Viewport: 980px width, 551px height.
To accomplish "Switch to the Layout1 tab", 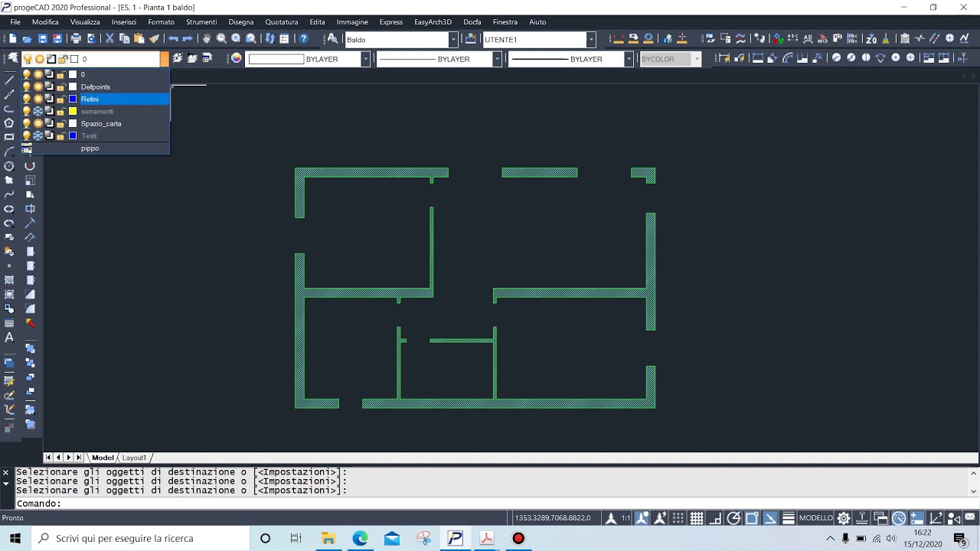I will pos(134,458).
